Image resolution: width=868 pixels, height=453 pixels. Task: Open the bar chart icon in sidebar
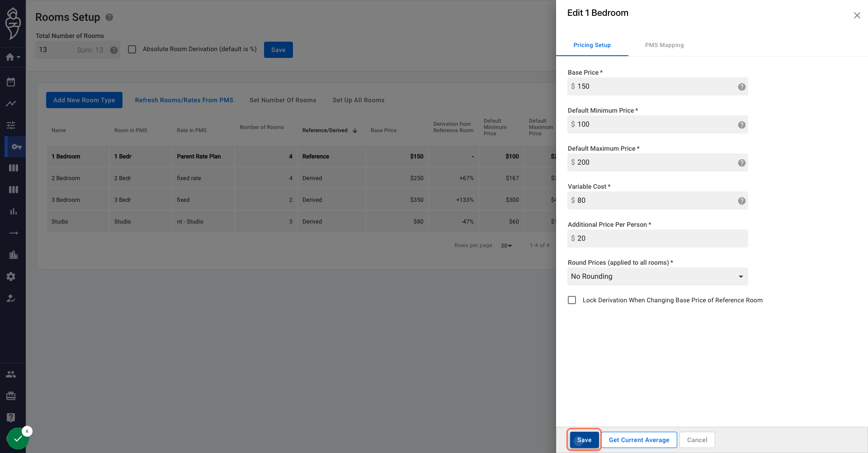pos(13,211)
